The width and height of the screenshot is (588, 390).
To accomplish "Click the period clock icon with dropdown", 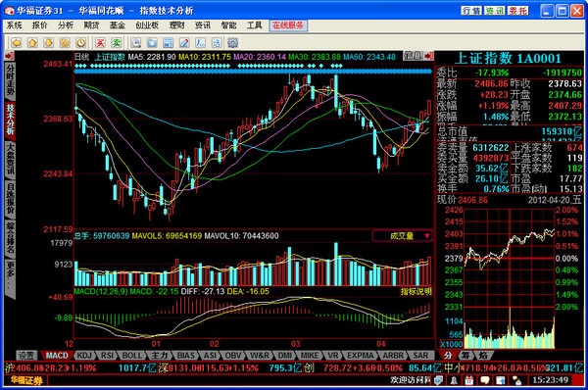I will tap(136, 43).
